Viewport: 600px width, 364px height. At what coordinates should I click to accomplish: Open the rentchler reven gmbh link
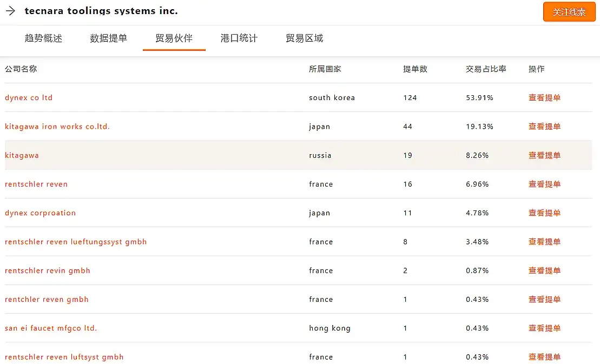tap(47, 300)
